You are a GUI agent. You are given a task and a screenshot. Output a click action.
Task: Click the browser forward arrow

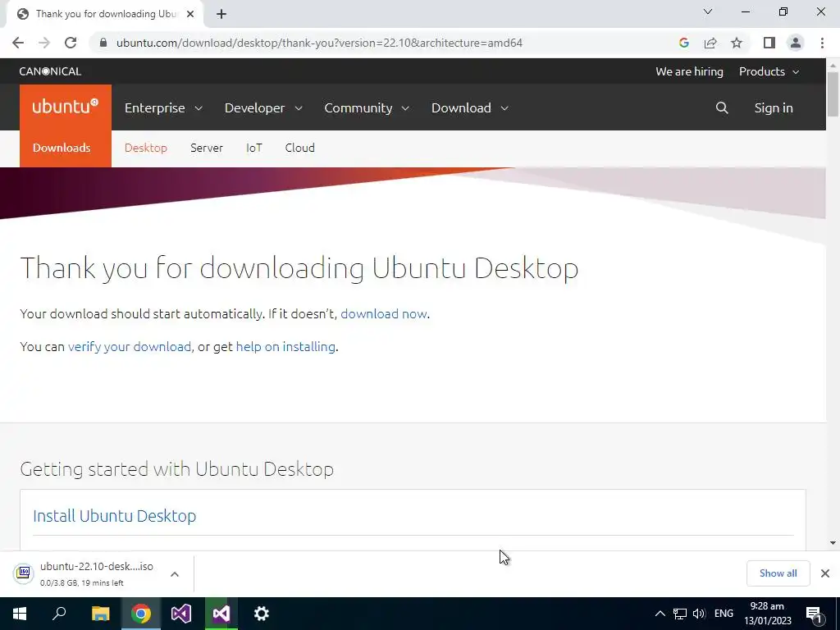pos(44,43)
